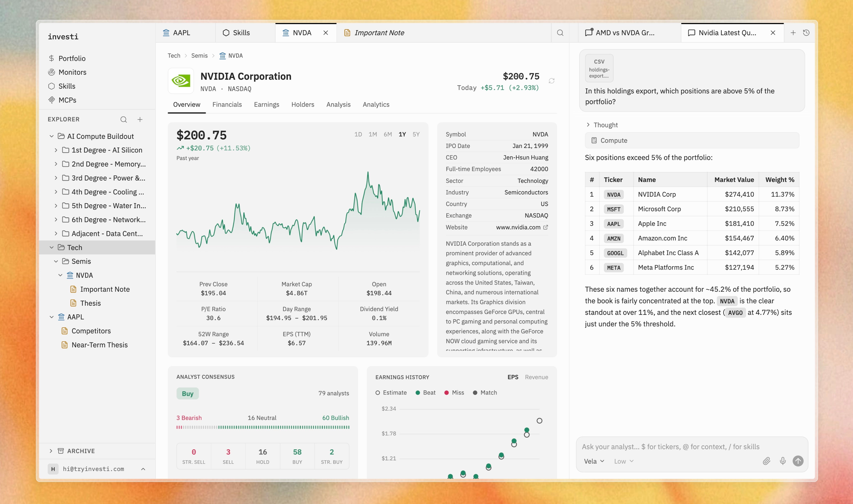
Task: Open the Analysis tab
Action: point(339,105)
